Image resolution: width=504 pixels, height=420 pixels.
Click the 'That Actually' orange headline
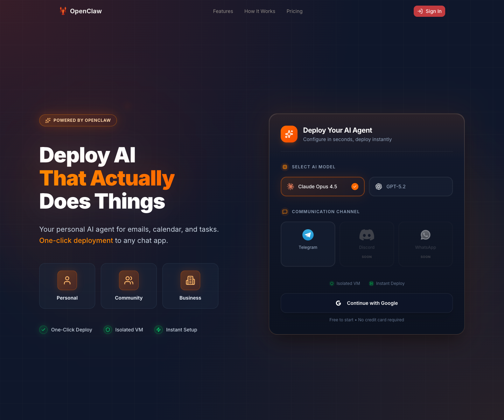click(x=107, y=178)
